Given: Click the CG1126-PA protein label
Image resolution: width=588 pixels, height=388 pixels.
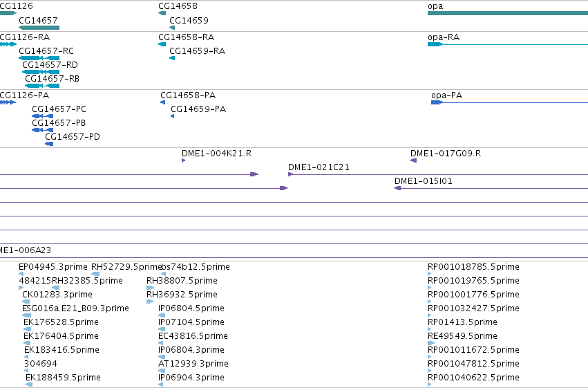Looking at the screenshot, I should 24,95.
